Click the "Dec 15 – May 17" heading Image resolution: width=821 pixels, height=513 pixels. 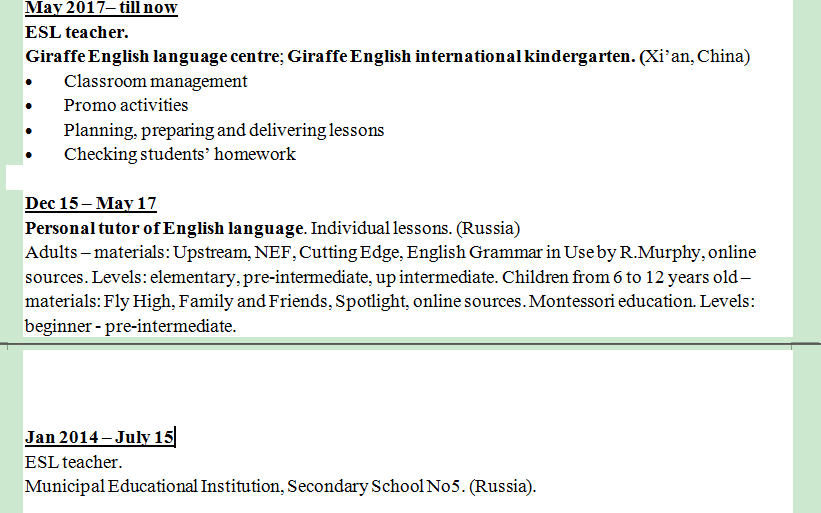coord(91,204)
